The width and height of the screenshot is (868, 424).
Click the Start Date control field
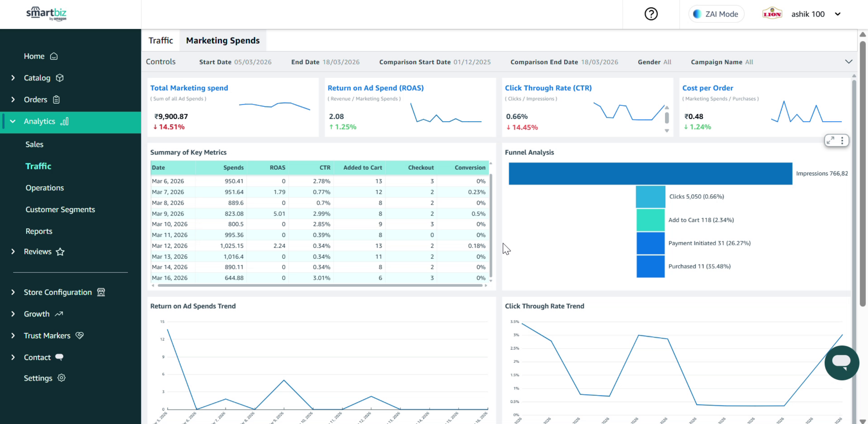pos(235,62)
